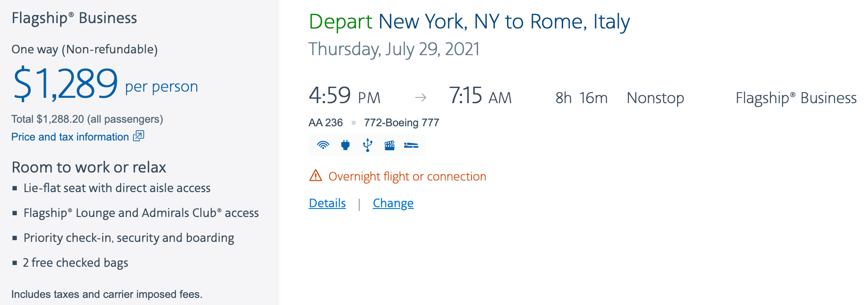Click the USB port amenity icon
868x305 pixels.
coord(368,145)
